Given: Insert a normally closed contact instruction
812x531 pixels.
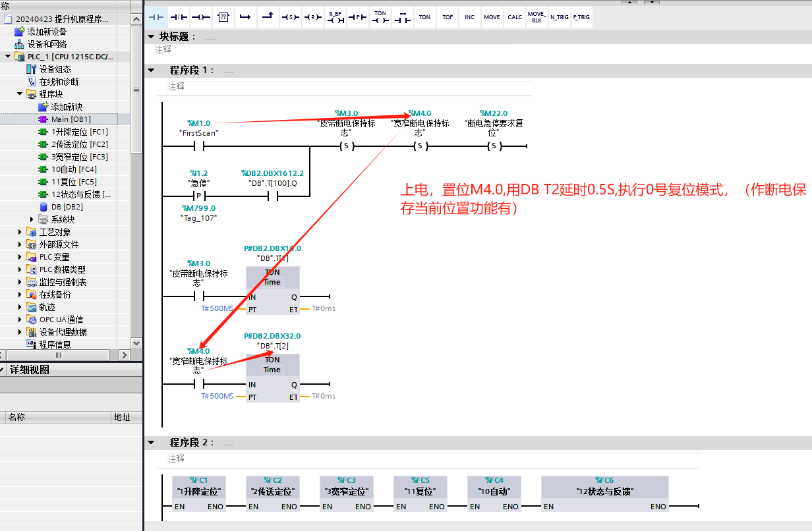Looking at the screenshot, I should (x=179, y=17).
